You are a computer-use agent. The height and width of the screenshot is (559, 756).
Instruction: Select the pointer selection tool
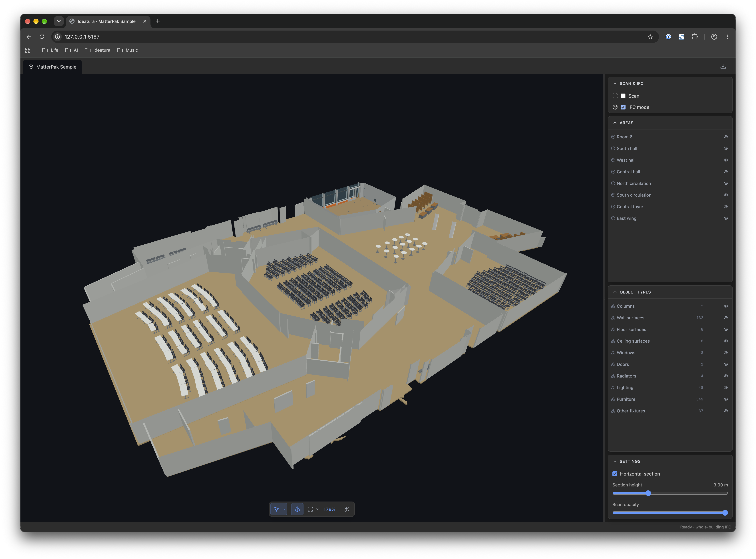tap(276, 509)
